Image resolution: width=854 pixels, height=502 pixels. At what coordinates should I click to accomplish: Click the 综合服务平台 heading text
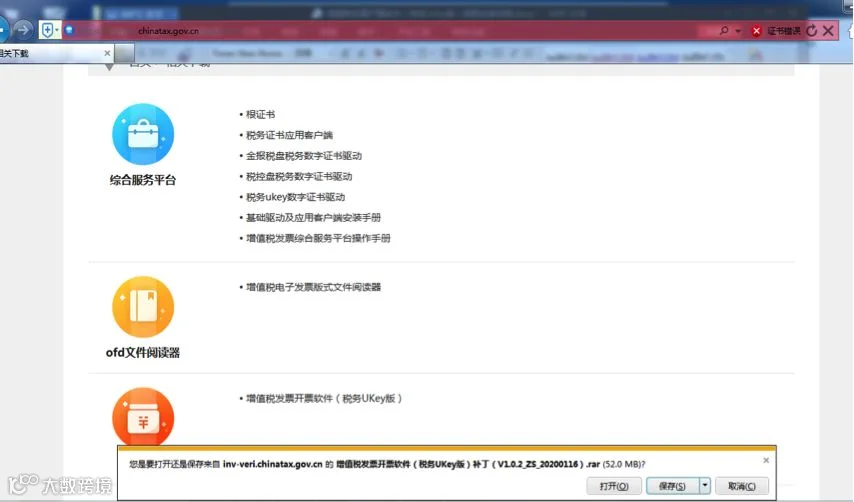(x=143, y=180)
